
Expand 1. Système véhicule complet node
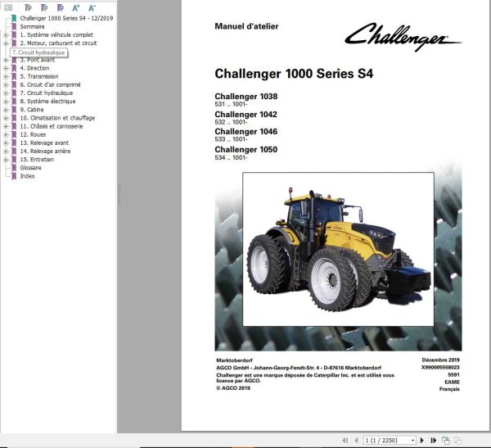6,35
